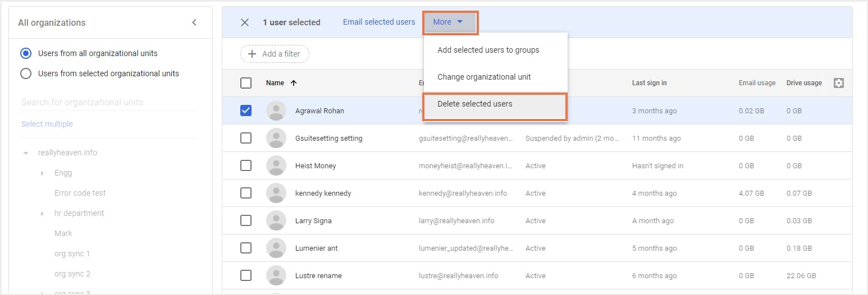Screen dimensions: 868x295
Task: Expand the Engg organizational unit
Action: [x=43, y=173]
